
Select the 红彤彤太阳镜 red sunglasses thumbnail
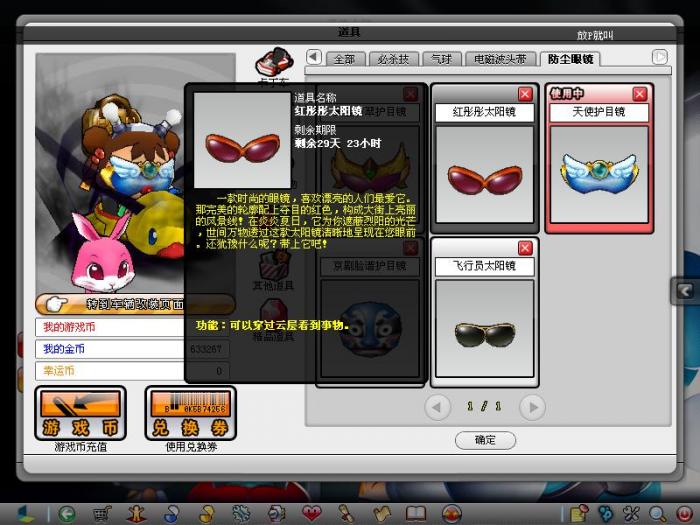485,175
